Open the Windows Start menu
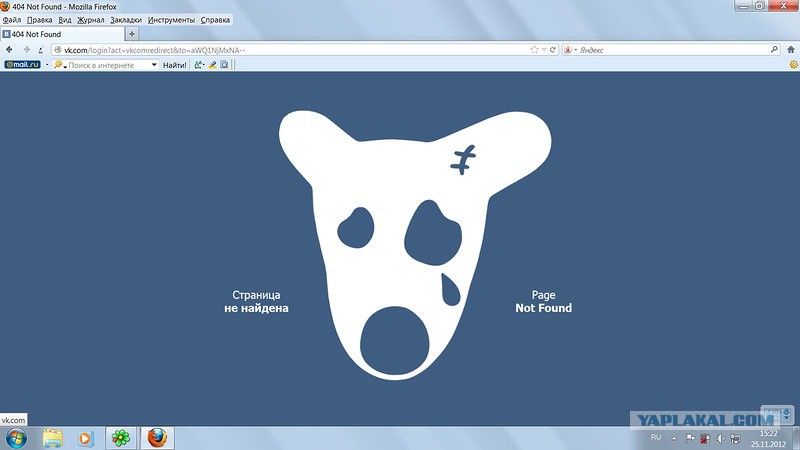The image size is (800, 450). pos(16,438)
